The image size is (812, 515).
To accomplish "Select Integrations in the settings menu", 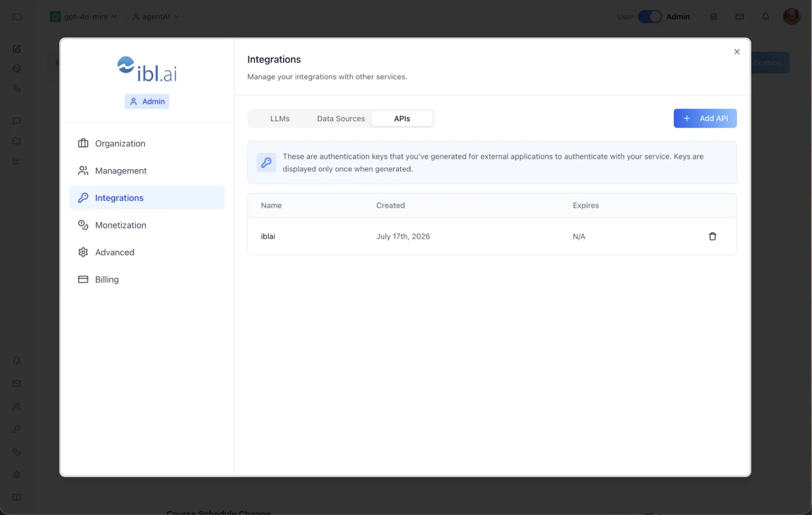I will (x=147, y=198).
